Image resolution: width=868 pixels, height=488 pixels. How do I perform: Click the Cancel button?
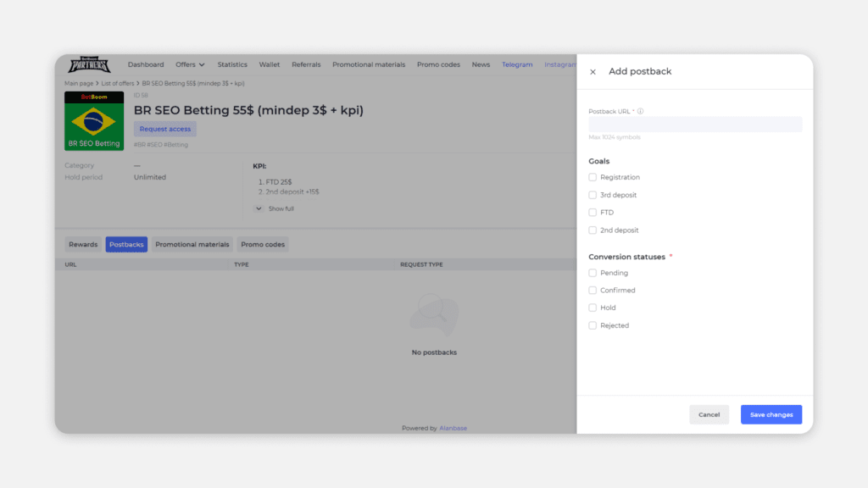[709, 414]
